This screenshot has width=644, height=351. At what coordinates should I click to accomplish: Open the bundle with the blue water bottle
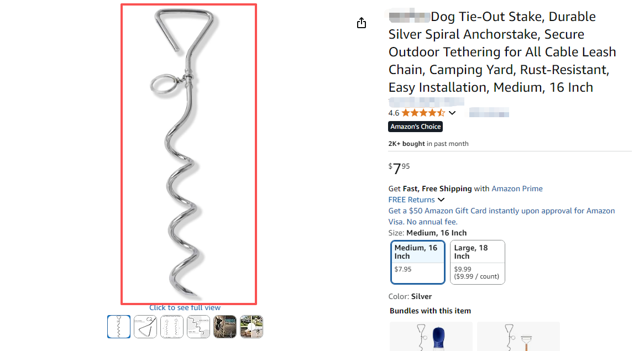tap(431, 336)
